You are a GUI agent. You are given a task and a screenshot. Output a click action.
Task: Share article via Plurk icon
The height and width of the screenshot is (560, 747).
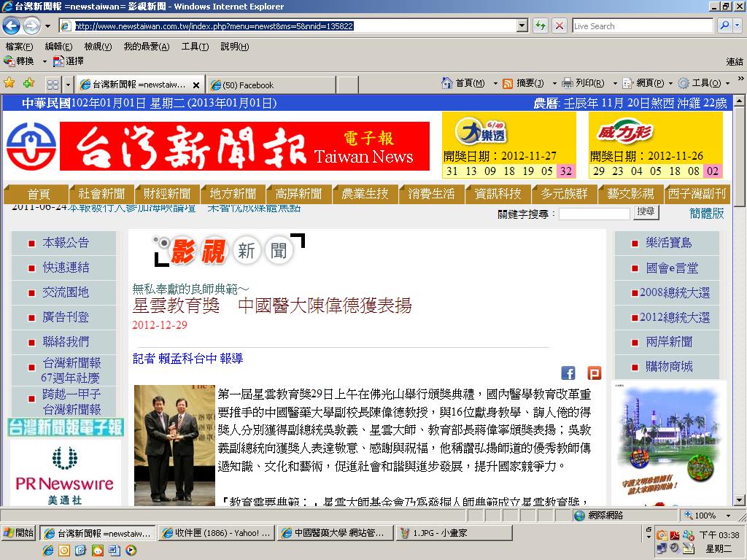pos(594,373)
